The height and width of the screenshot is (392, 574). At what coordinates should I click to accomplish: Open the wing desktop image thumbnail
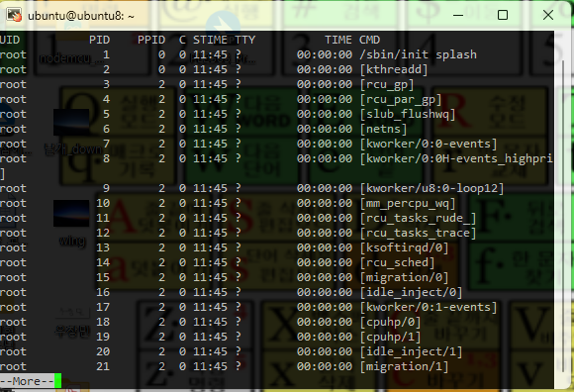[x=71, y=213]
